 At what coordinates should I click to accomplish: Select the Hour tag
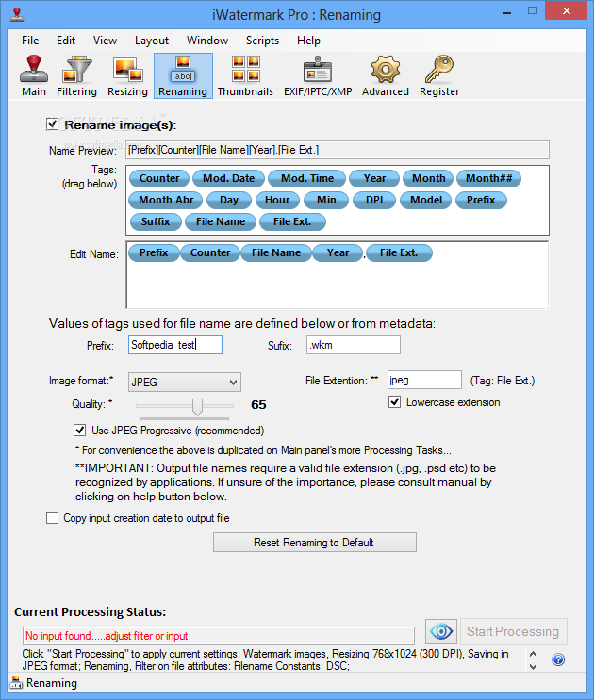pyautogui.click(x=277, y=200)
